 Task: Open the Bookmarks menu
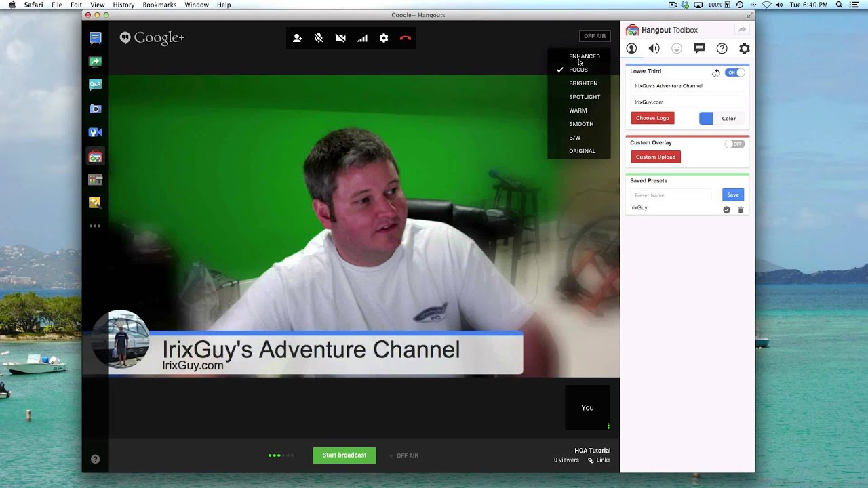click(159, 5)
